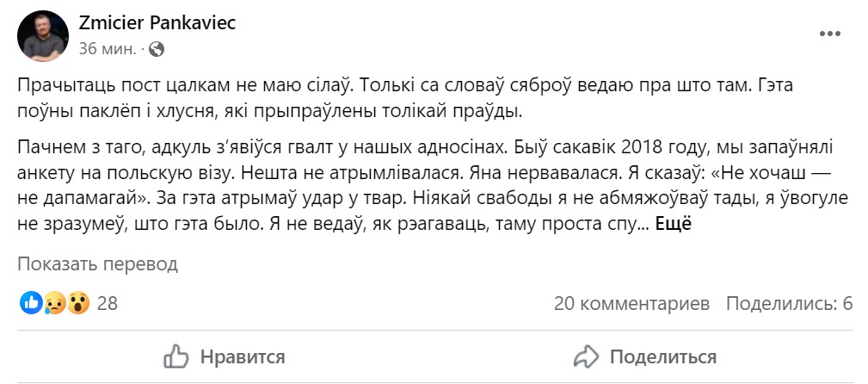This screenshot has width=868, height=384.
Task: Click the globe public audience icon
Action: (156, 49)
